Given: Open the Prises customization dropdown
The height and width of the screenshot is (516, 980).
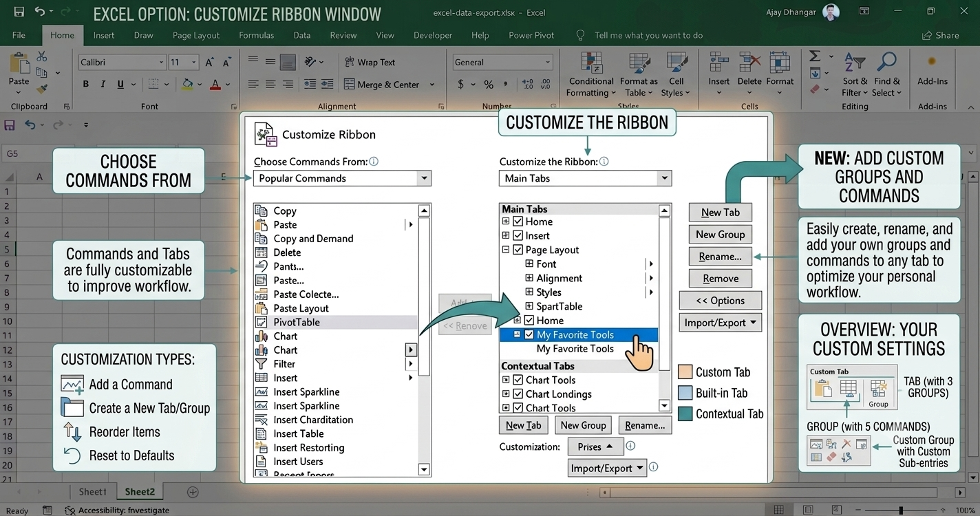Looking at the screenshot, I should (x=595, y=447).
